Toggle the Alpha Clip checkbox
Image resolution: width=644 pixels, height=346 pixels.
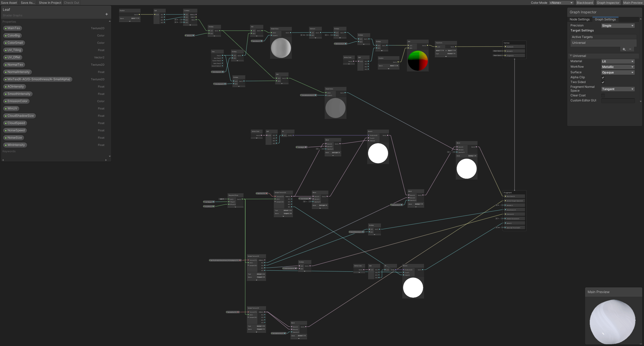[603, 78]
